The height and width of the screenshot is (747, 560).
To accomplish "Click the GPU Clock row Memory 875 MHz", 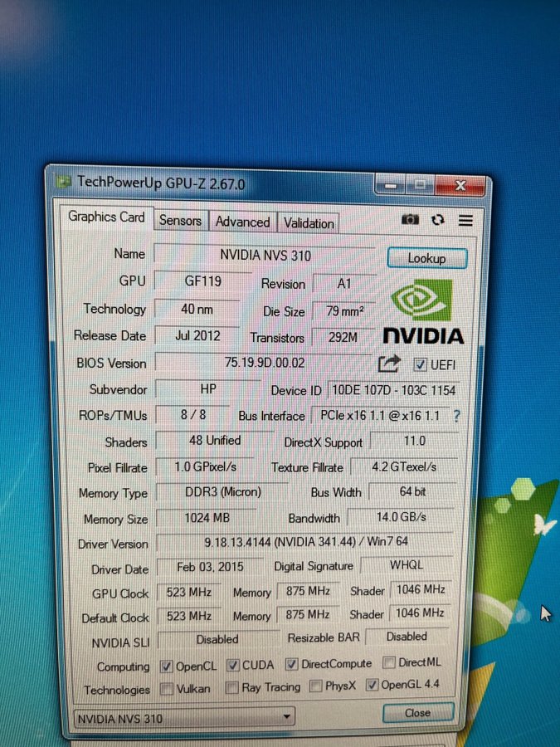I will (x=308, y=591).
